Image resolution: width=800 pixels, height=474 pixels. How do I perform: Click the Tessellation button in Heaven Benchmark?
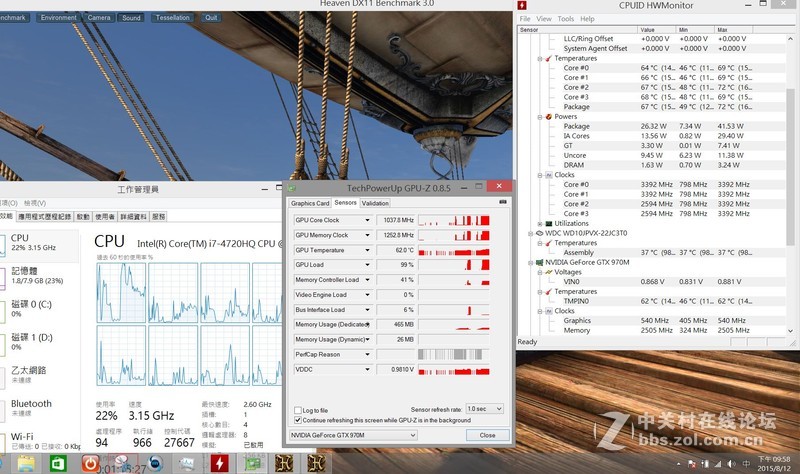pos(173,17)
